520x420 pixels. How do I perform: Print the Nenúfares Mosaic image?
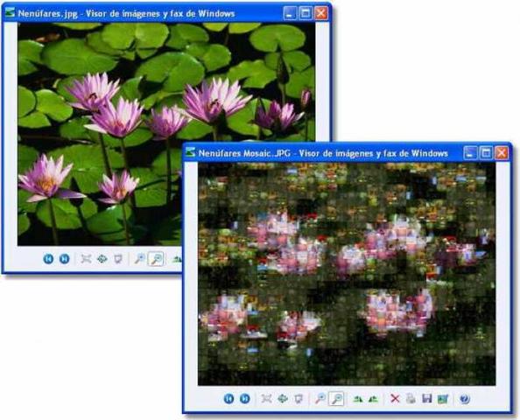point(411,398)
